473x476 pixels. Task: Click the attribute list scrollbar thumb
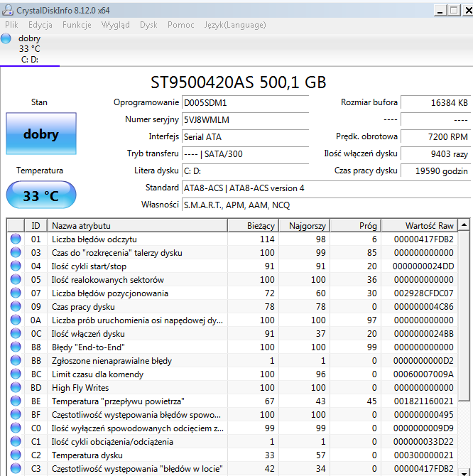pos(464,315)
